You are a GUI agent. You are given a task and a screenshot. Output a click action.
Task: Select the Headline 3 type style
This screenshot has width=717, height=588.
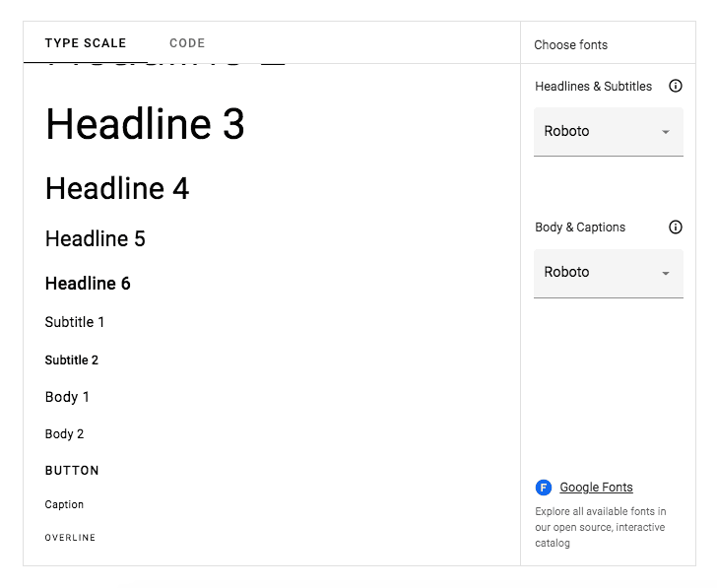145,125
